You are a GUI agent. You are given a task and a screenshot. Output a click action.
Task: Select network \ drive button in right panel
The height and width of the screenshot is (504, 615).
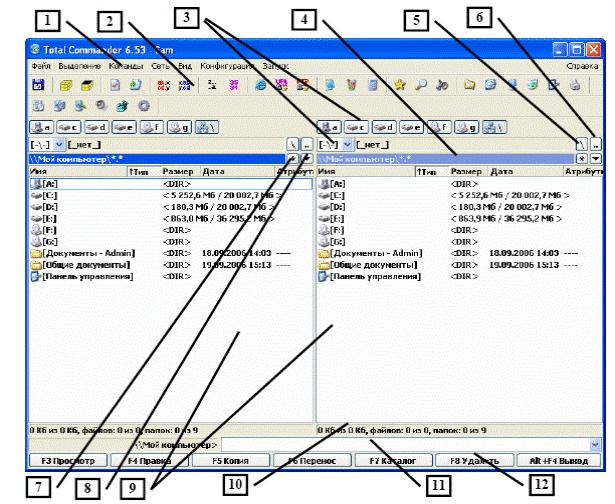pos(494,127)
